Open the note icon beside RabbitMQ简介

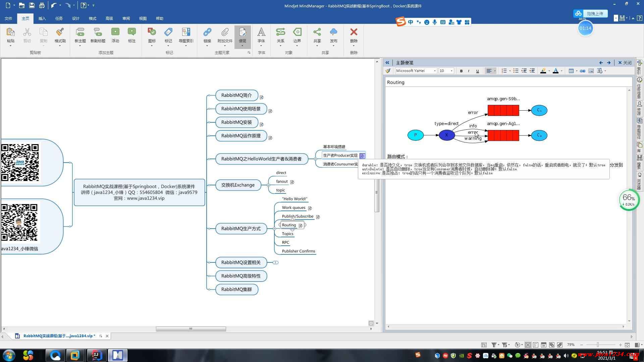262,97
